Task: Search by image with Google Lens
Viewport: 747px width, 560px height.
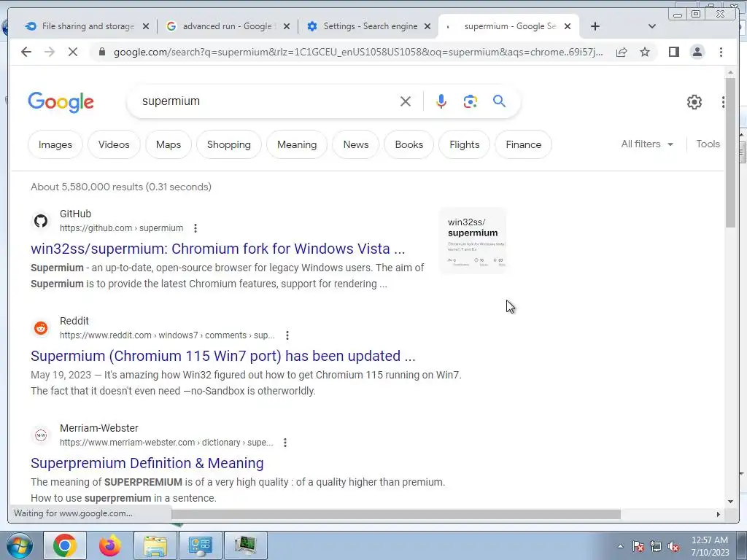Action: pos(471,101)
